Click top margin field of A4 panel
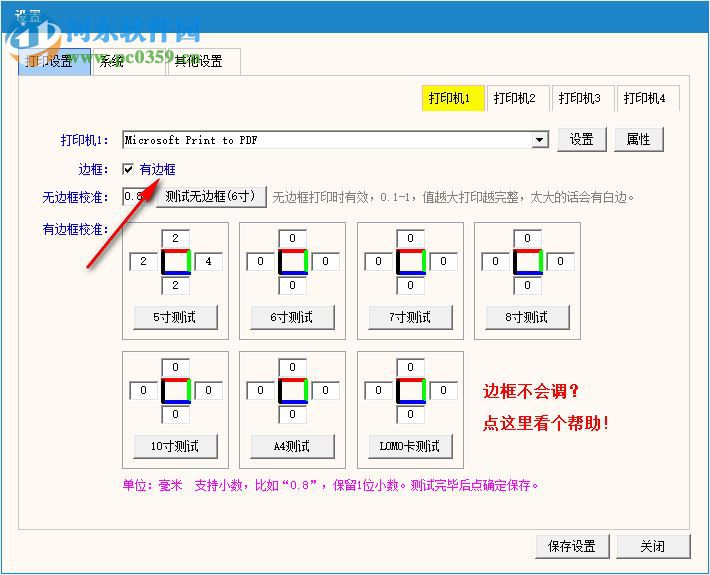The height and width of the screenshot is (575, 710). pos(293,367)
